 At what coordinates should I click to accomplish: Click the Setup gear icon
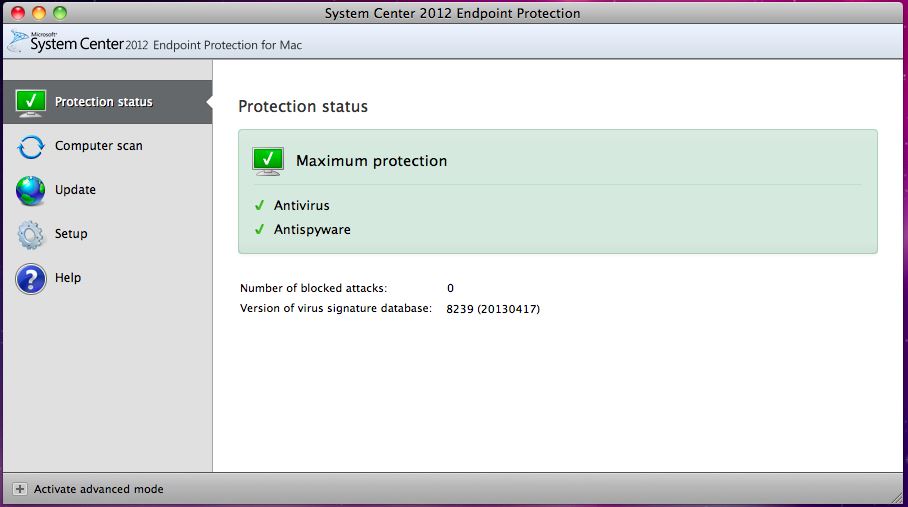pos(31,235)
